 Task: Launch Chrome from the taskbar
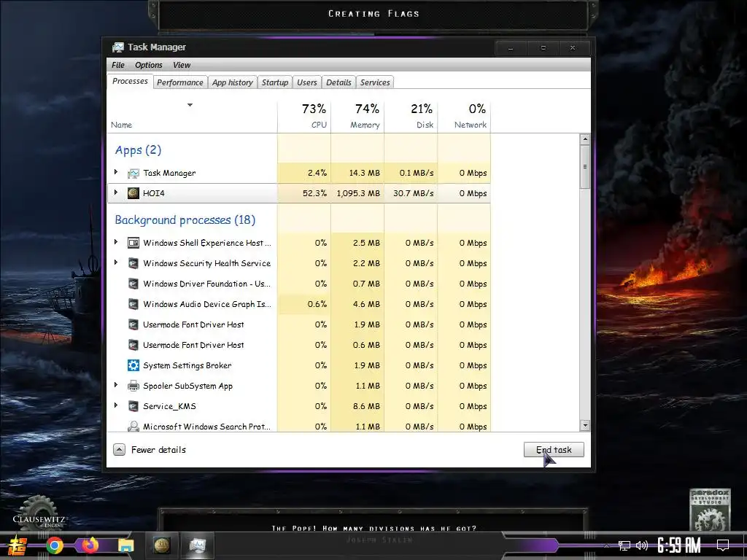click(55, 545)
